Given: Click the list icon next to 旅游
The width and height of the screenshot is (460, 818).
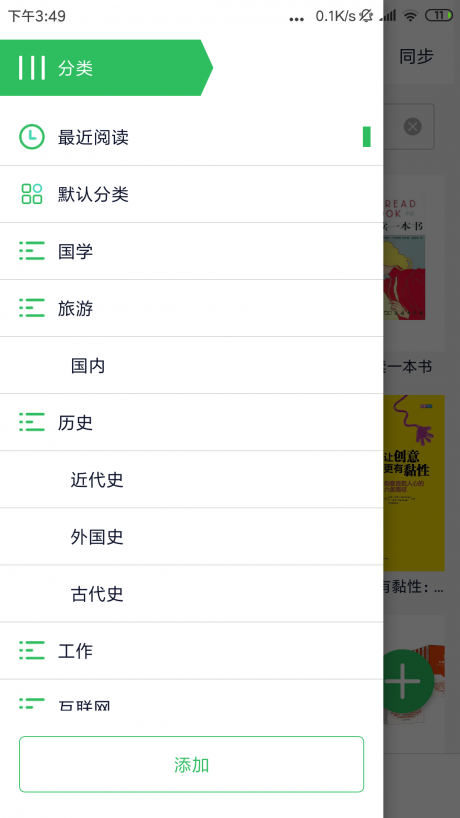Looking at the screenshot, I should (x=32, y=308).
